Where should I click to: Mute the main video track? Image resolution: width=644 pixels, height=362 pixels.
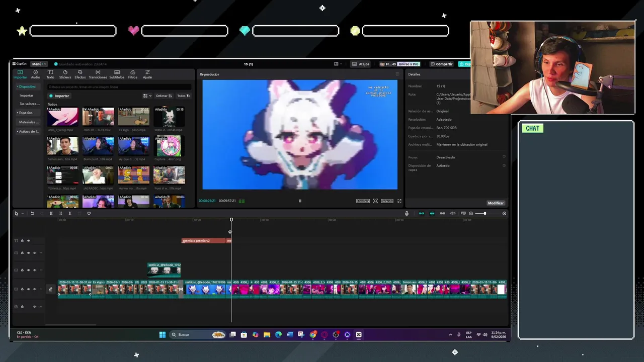(x=35, y=289)
